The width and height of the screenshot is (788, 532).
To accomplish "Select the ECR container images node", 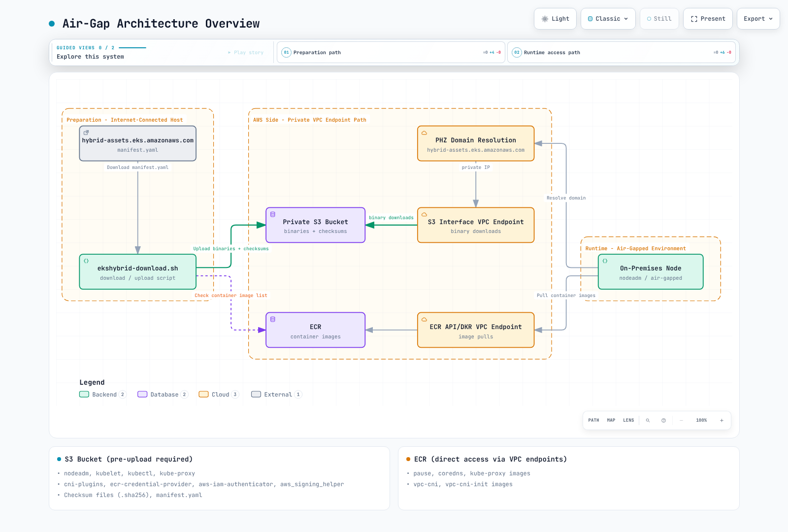I will point(316,330).
